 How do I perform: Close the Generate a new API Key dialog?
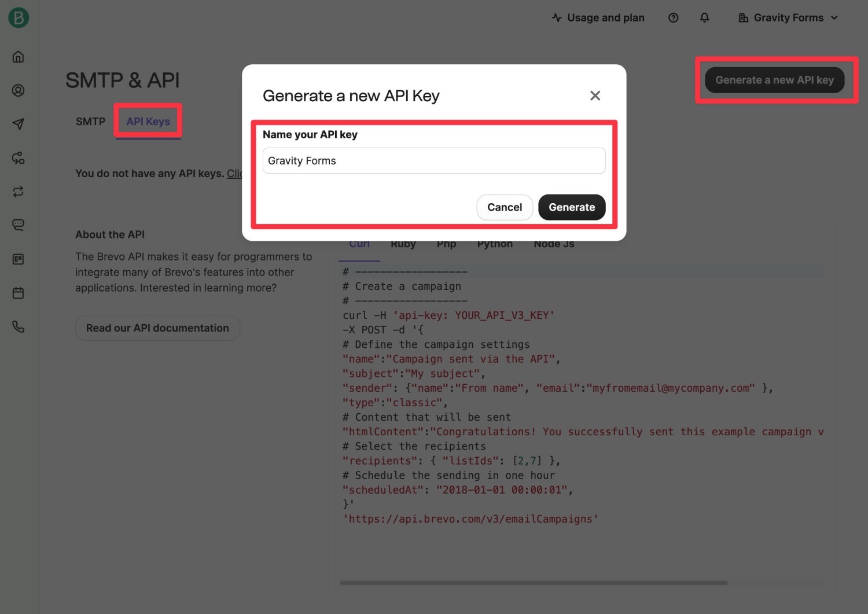pyautogui.click(x=595, y=95)
